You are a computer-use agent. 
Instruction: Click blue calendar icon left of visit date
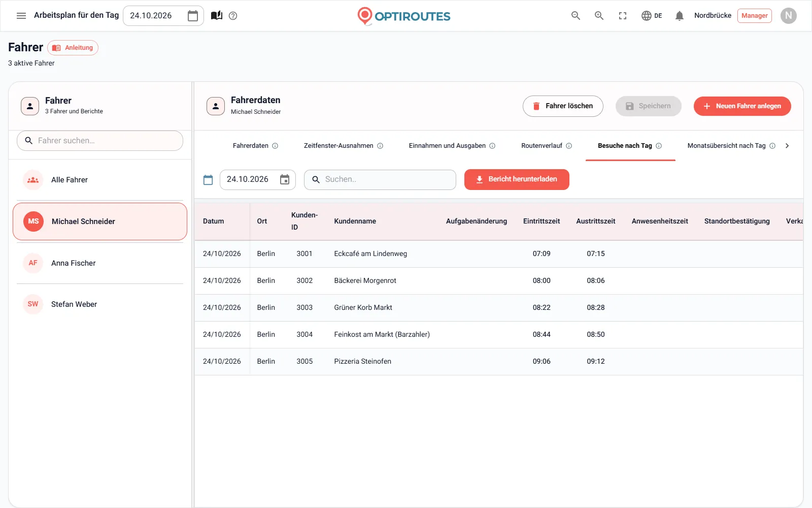click(208, 180)
